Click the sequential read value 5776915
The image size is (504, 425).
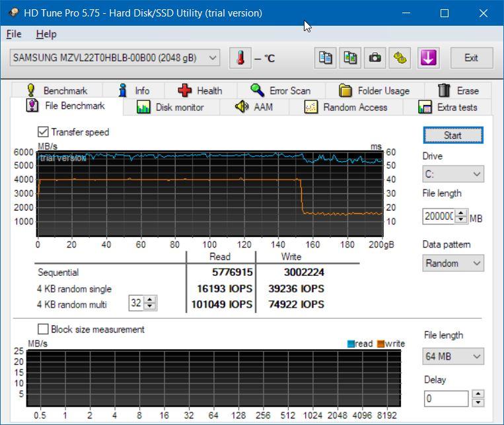(x=232, y=273)
